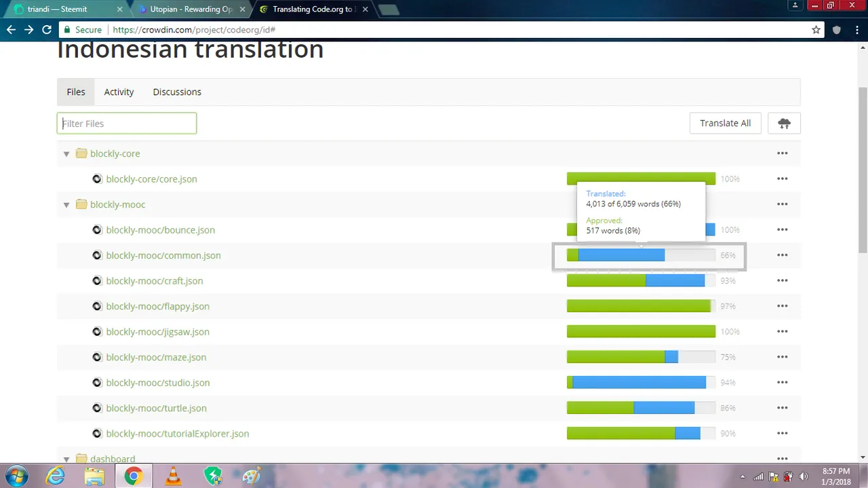868x488 pixels.
Task: Open blockly-mooc/studio.json file
Action: pos(157,383)
